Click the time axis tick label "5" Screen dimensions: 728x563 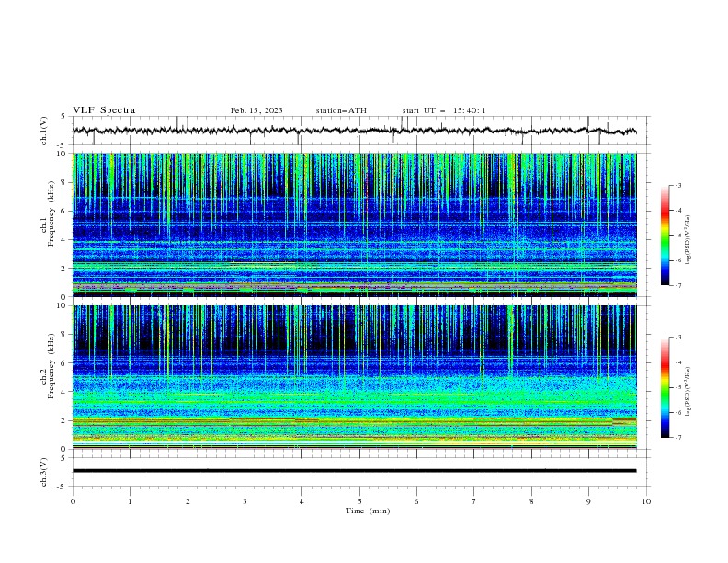359,501
